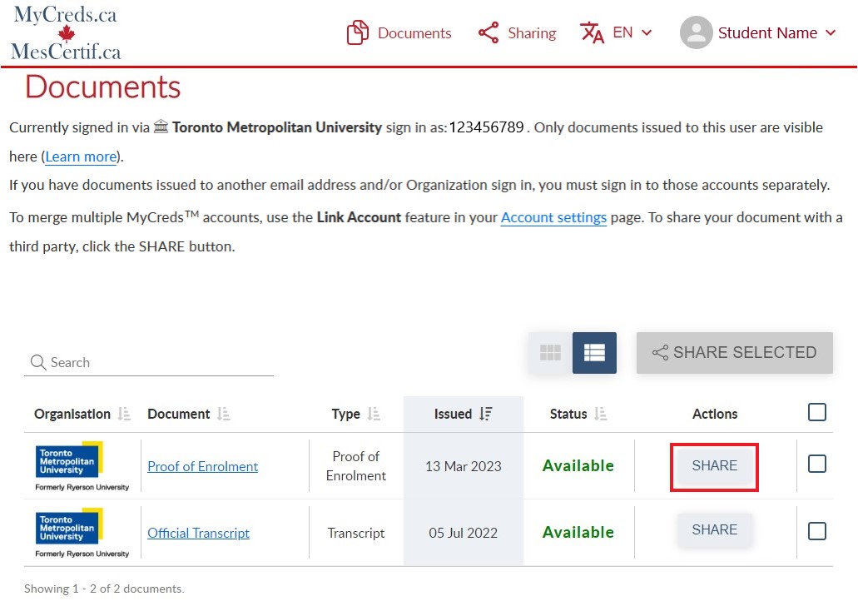Switch to list view icon
The height and width of the screenshot is (616, 858).
[594, 353]
